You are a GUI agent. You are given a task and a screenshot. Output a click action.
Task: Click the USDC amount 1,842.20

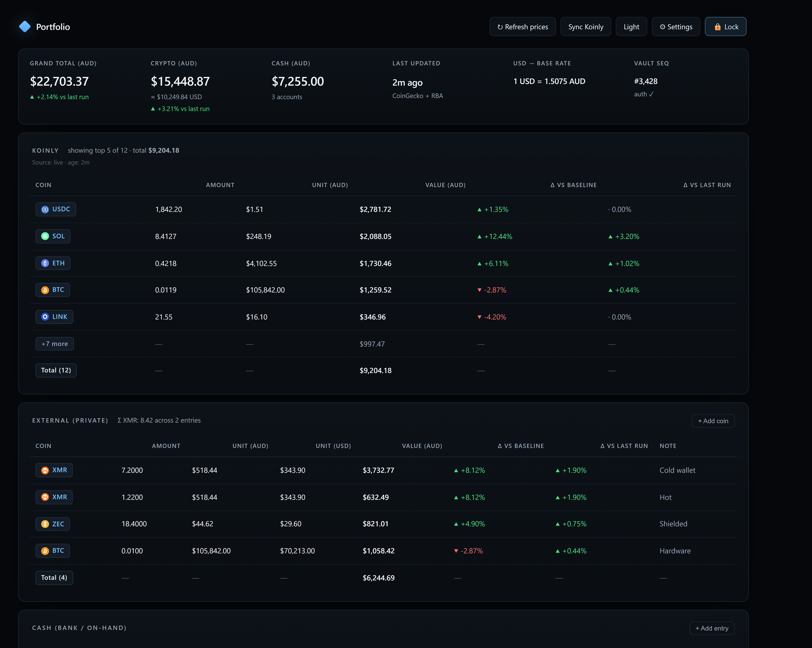169,210
